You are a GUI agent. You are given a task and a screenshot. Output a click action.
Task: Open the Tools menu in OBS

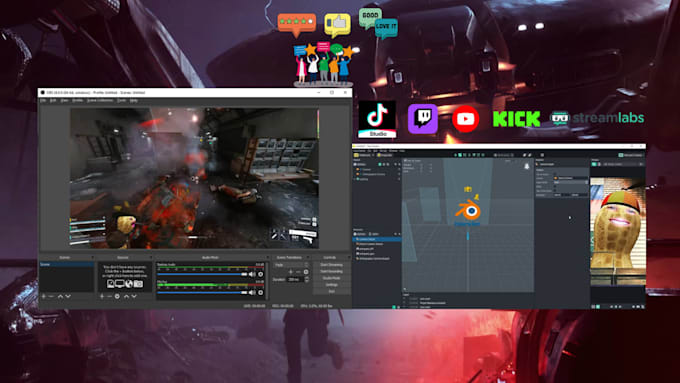click(122, 100)
